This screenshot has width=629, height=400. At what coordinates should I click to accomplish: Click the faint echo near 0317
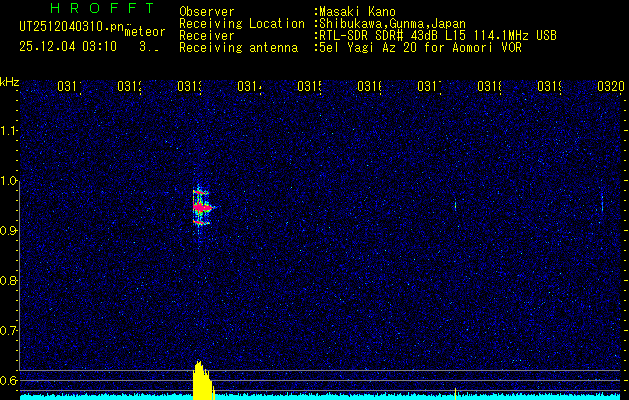pos(455,206)
